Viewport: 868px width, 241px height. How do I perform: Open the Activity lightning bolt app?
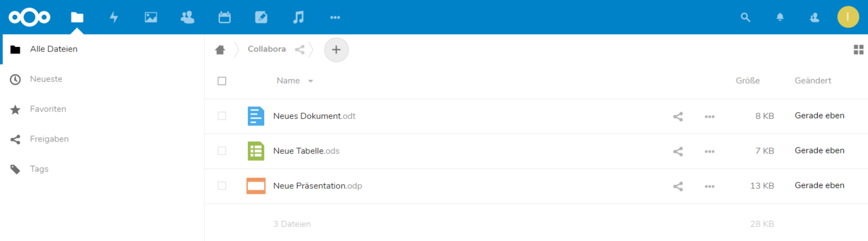click(x=114, y=17)
